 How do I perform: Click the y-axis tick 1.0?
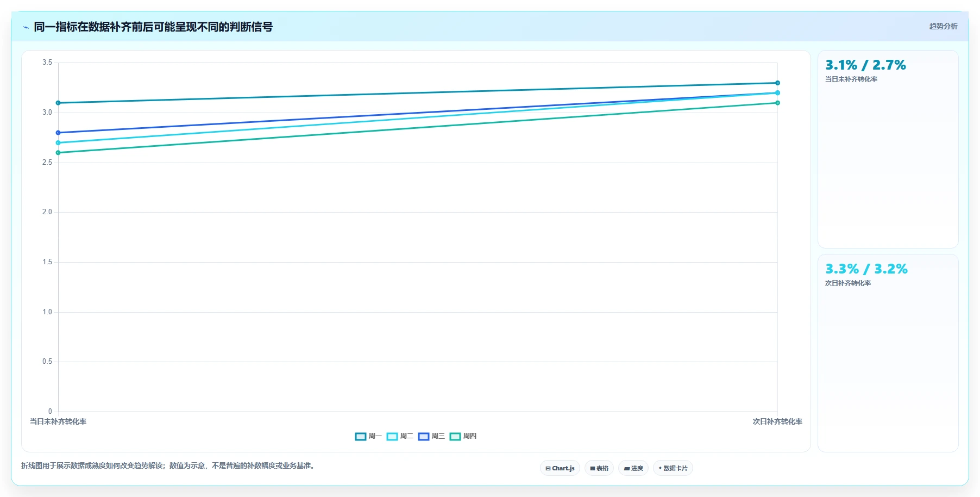point(47,312)
